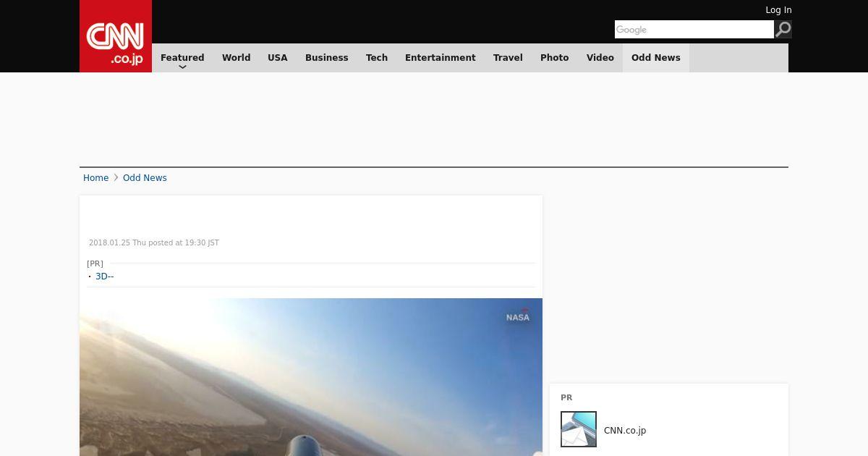Open the Photo section

tap(555, 58)
